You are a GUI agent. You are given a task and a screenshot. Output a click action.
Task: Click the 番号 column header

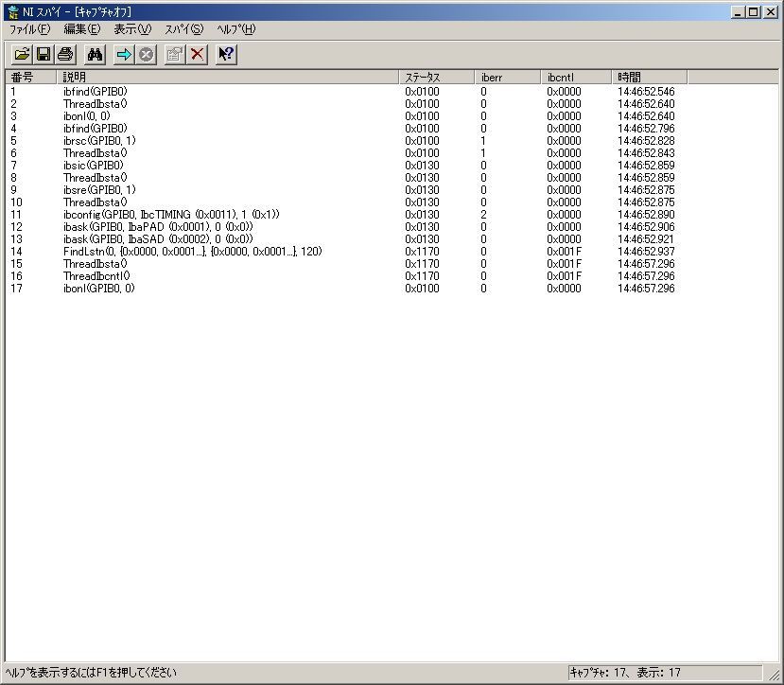[30, 77]
